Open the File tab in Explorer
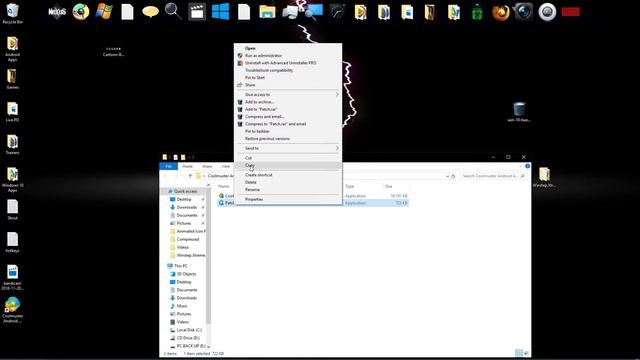640x360 pixels. (x=169, y=166)
